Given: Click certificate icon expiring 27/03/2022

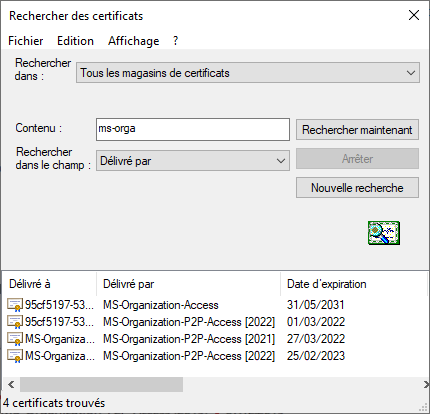Looking at the screenshot, I should (15, 339).
